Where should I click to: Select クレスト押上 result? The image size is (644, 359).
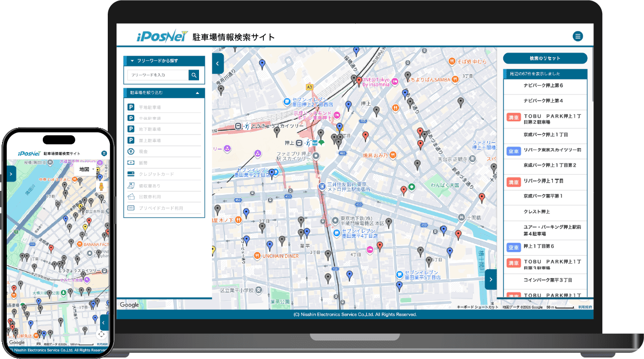tap(545, 212)
